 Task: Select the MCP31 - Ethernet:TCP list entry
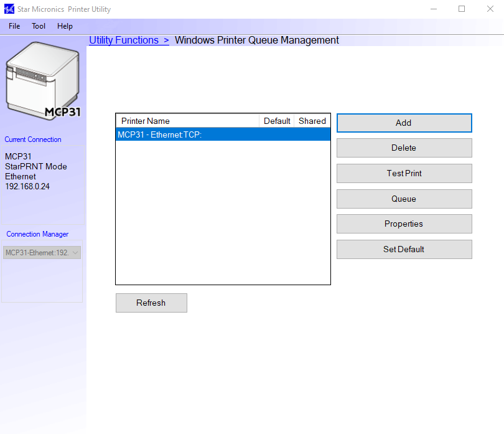(x=187, y=134)
